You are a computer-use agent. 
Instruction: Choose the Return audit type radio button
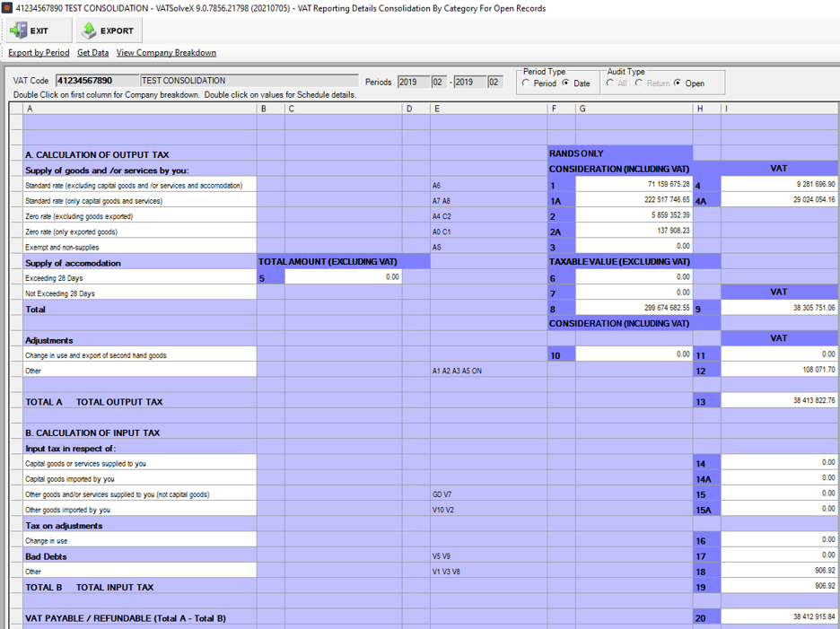[x=639, y=83]
